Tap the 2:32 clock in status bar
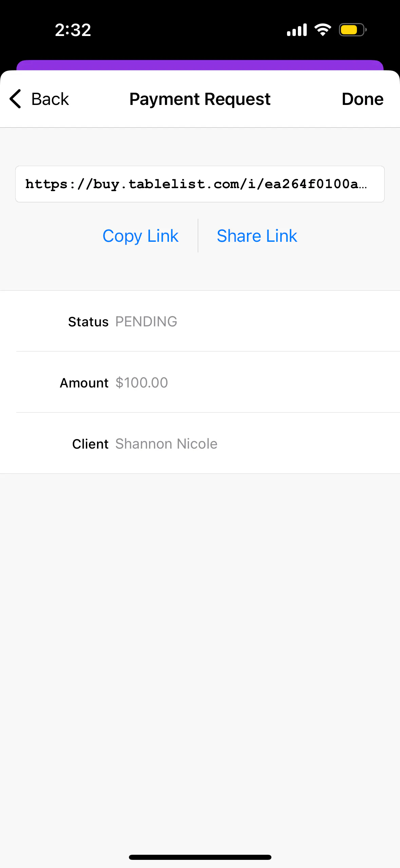 (x=73, y=30)
